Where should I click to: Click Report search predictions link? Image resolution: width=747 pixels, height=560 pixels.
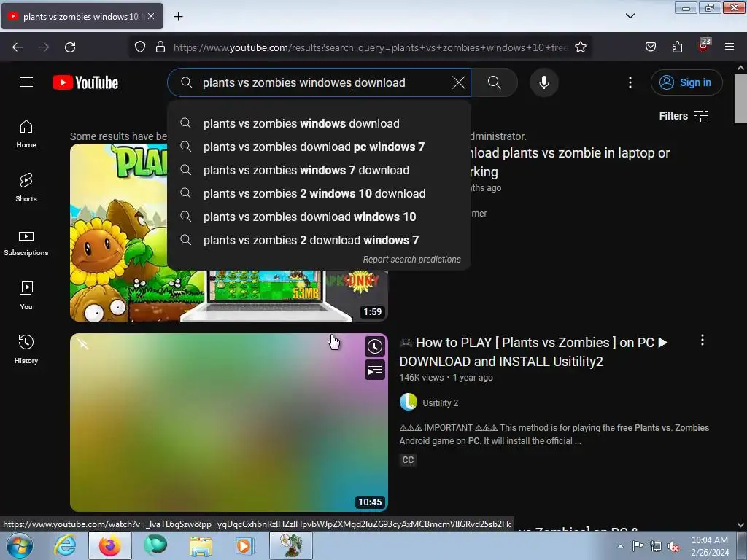[x=411, y=260]
